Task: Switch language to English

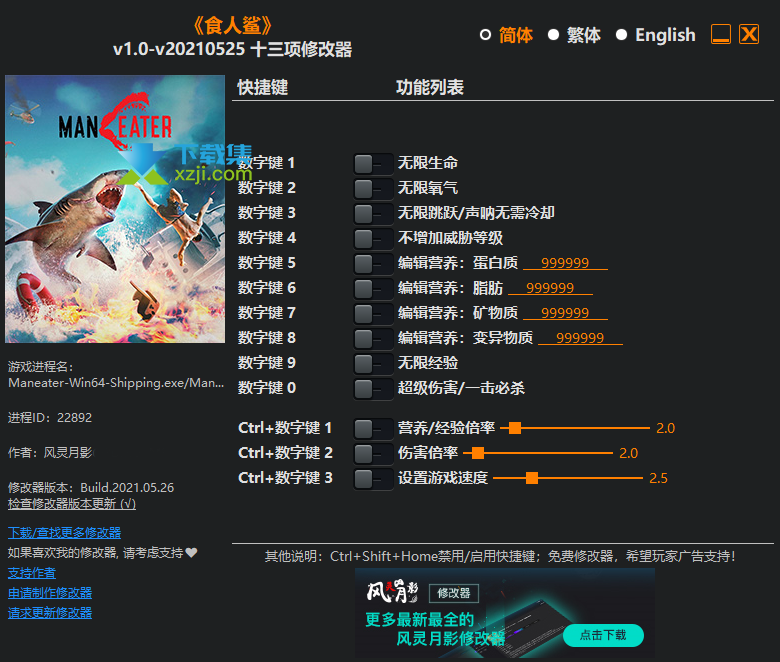Action: [x=621, y=35]
